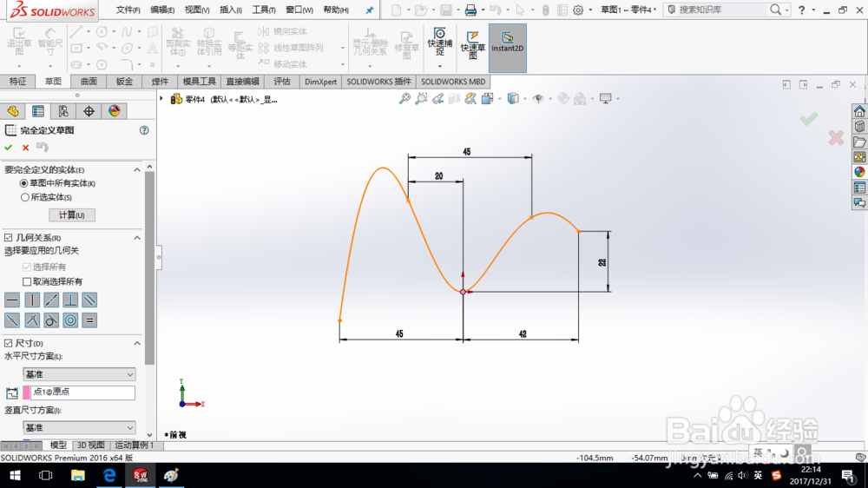Viewport: 868px width, 488px height.
Task: Collapse the 几何关系 section chevron
Action: tap(137, 238)
